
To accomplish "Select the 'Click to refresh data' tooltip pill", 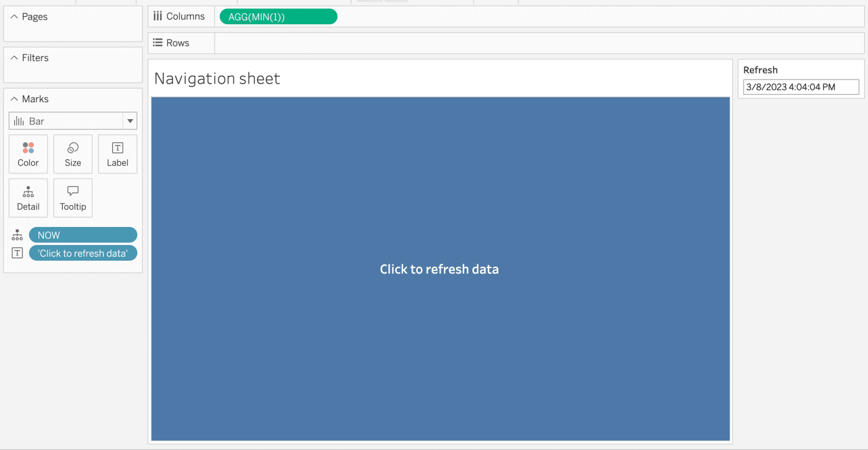I will click(83, 253).
